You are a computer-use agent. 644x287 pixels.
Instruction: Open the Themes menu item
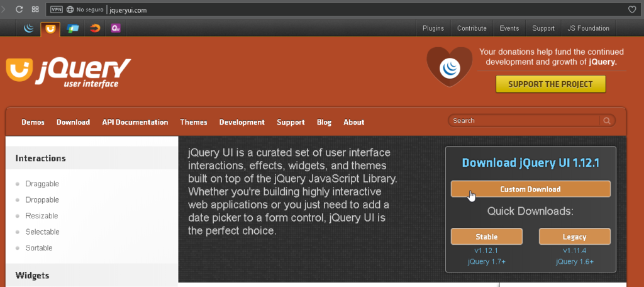[x=194, y=122]
